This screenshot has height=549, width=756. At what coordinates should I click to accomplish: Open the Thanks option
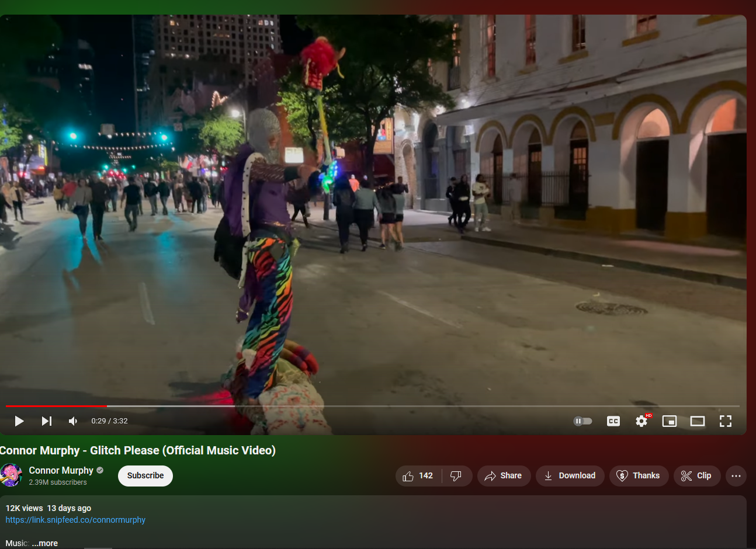click(639, 475)
